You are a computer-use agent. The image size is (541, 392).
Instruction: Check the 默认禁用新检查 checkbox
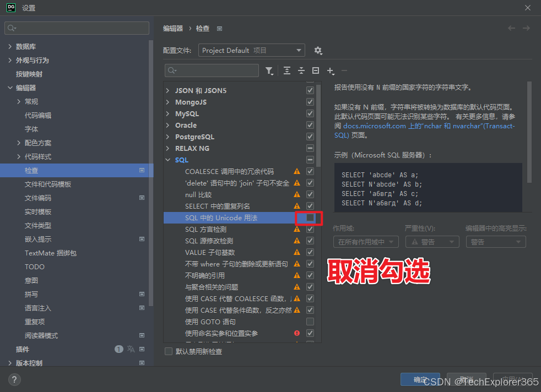pos(169,351)
